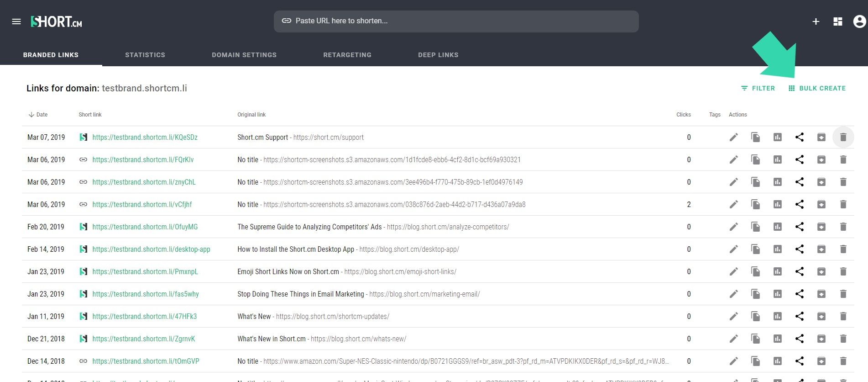
Task: Open the hamburger menu
Action: tap(16, 21)
